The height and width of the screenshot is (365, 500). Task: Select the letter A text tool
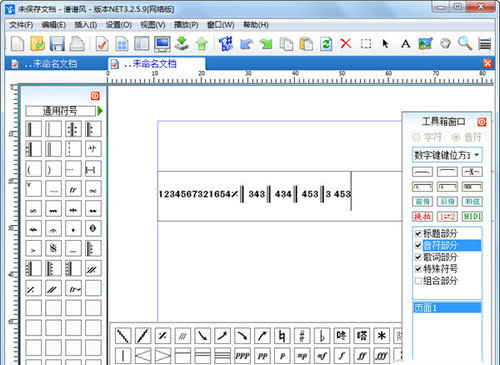(405, 44)
